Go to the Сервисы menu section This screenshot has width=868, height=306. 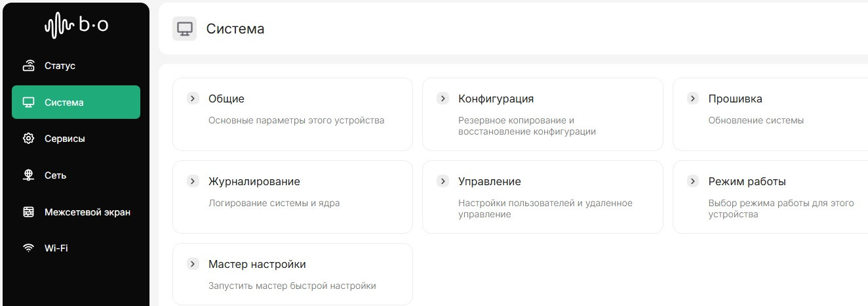[65, 139]
